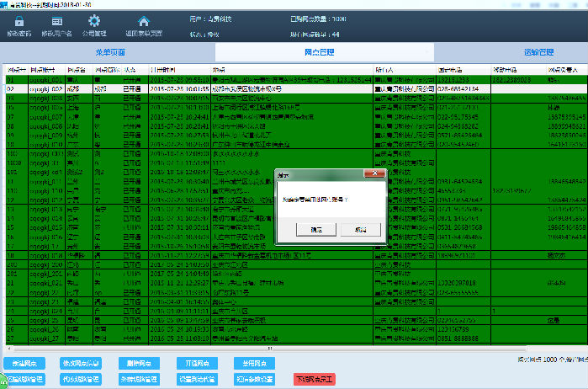Click the 开启网点 button

194,363
